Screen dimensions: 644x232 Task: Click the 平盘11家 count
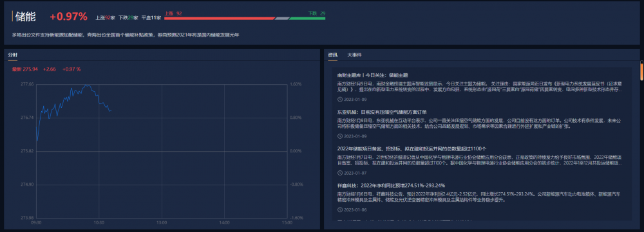coord(151,17)
